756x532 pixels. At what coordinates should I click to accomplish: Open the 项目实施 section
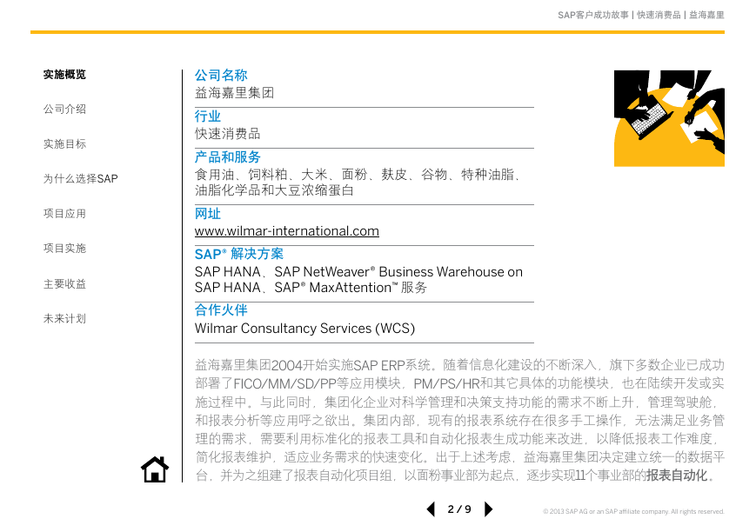64,248
